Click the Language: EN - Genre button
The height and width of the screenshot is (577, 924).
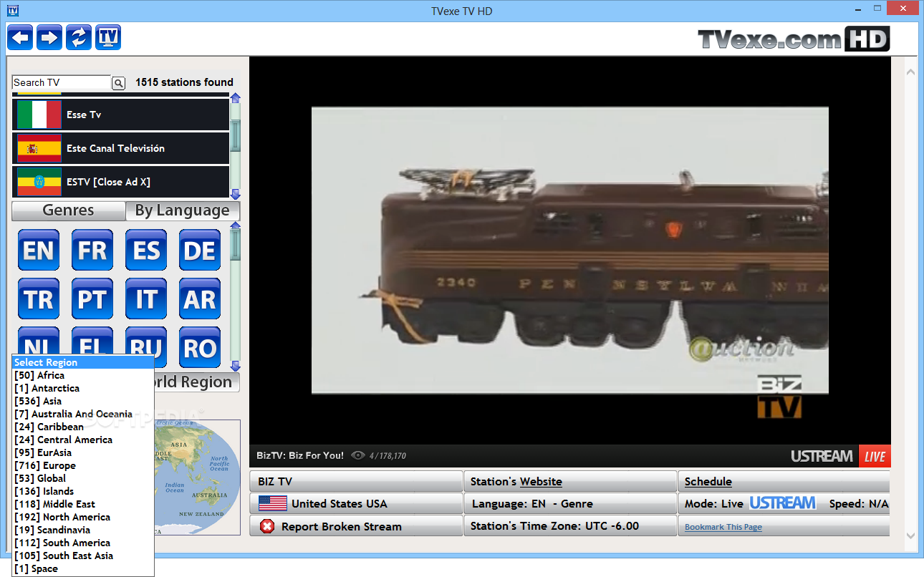point(569,503)
